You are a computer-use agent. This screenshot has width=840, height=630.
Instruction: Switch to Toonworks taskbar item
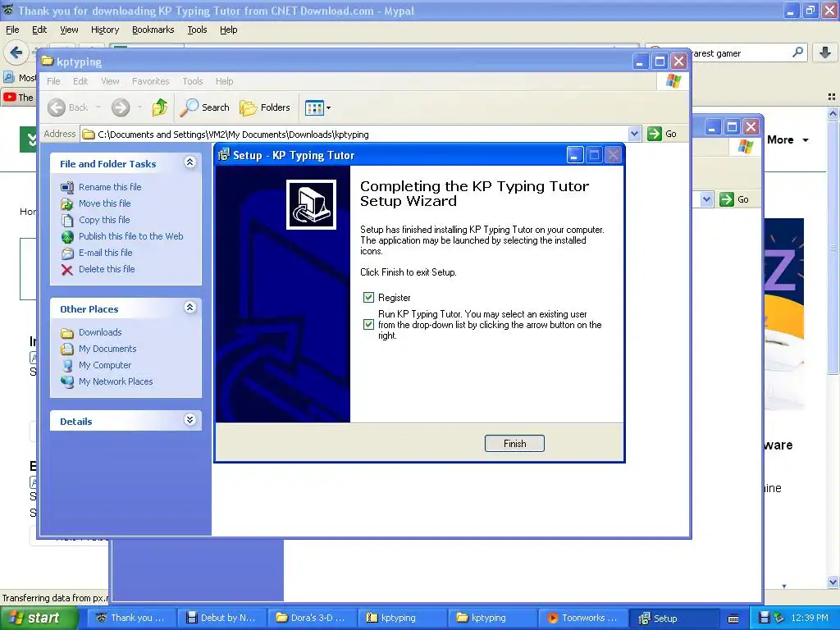pyautogui.click(x=582, y=618)
